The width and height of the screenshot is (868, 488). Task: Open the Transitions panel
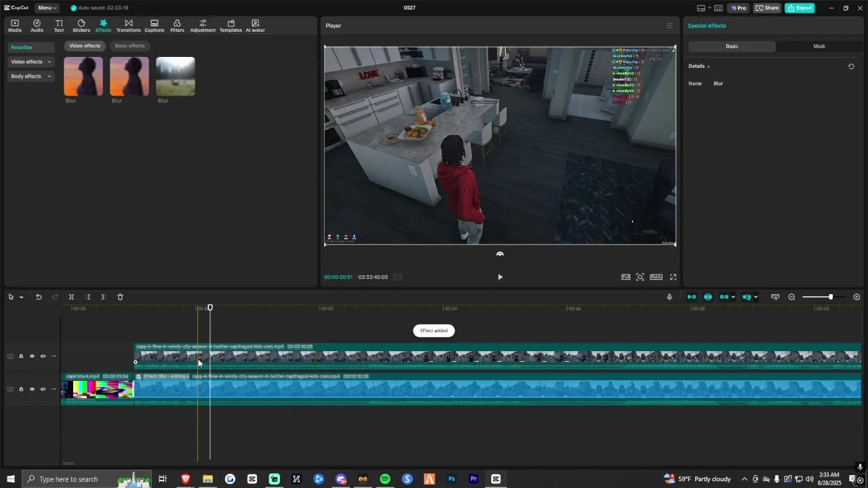[128, 26]
